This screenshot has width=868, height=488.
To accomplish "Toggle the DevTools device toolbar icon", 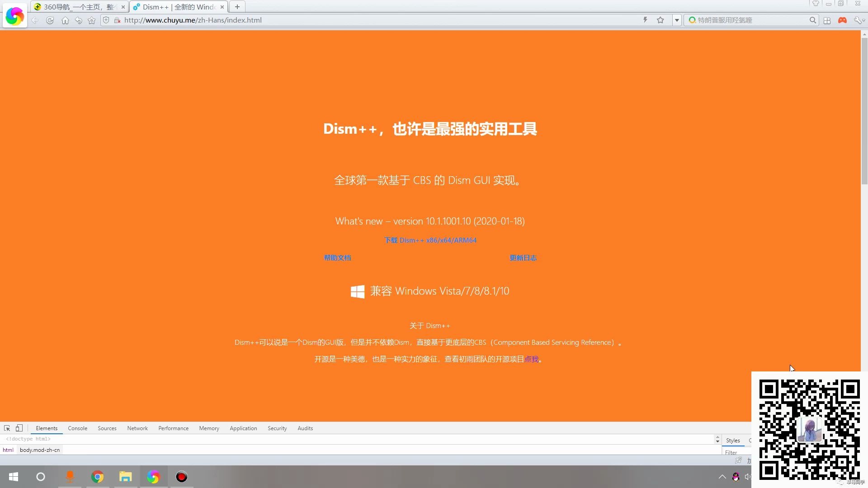I will click(x=19, y=428).
